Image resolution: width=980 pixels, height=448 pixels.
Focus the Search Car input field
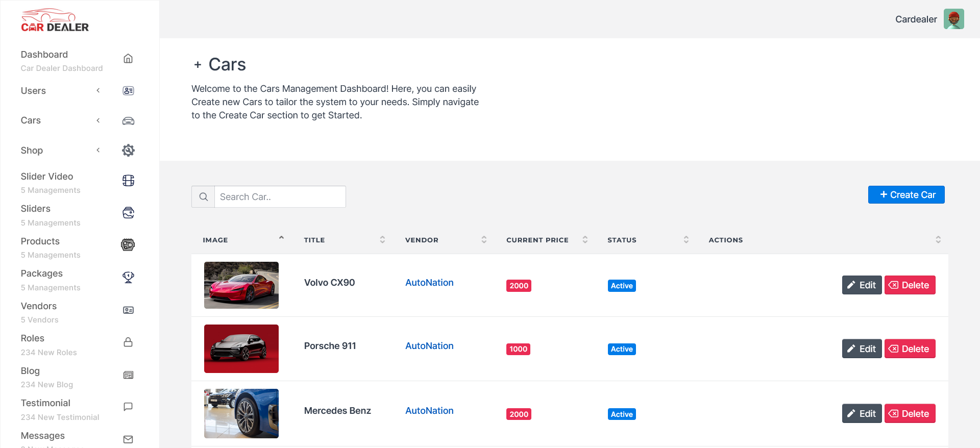(280, 197)
